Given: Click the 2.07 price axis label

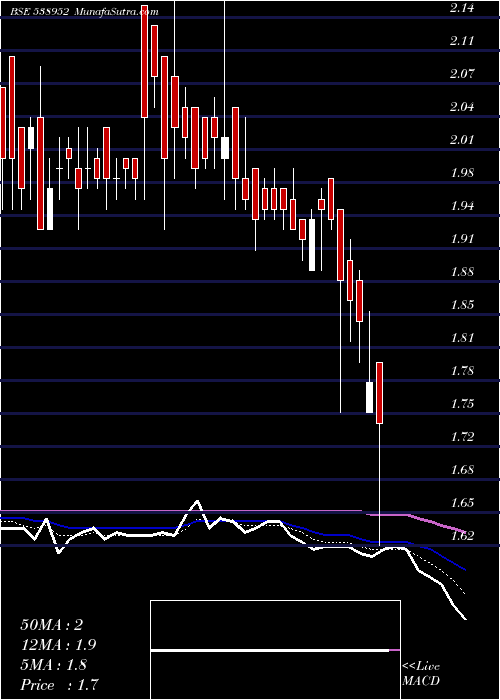Looking at the screenshot, I should (x=462, y=74).
